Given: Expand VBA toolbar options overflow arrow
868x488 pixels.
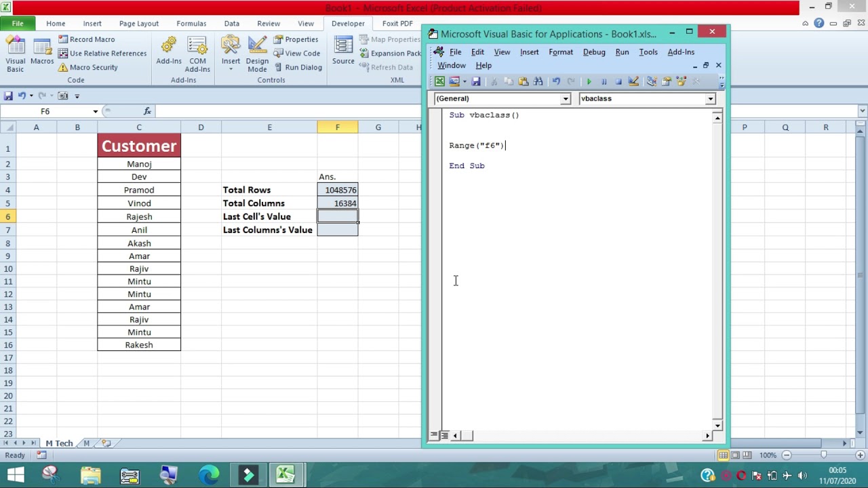Looking at the screenshot, I should tap(722, 82).
